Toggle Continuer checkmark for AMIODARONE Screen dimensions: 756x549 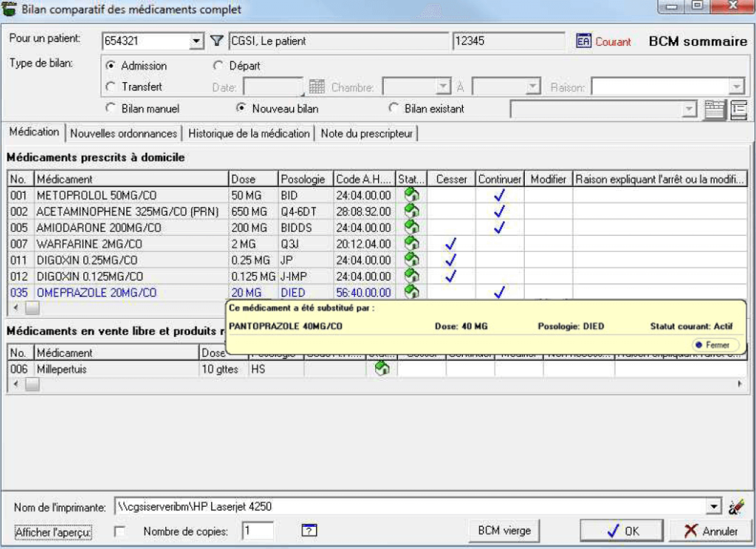(x=500, y=228)
